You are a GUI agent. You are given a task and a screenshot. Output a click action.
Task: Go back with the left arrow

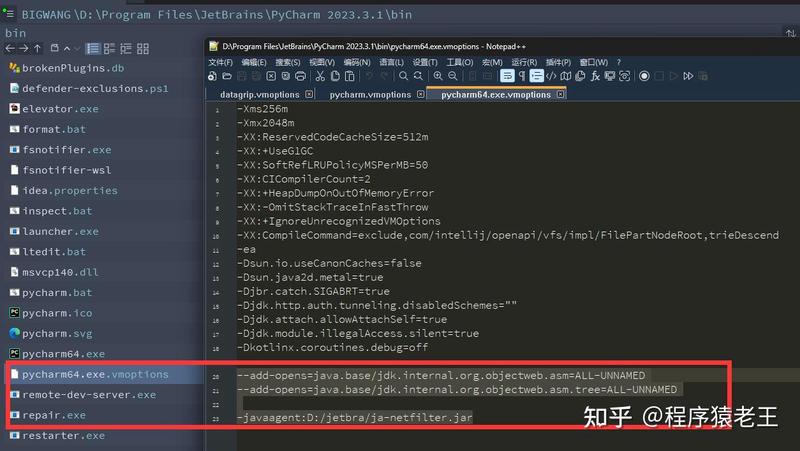[10, 48]
